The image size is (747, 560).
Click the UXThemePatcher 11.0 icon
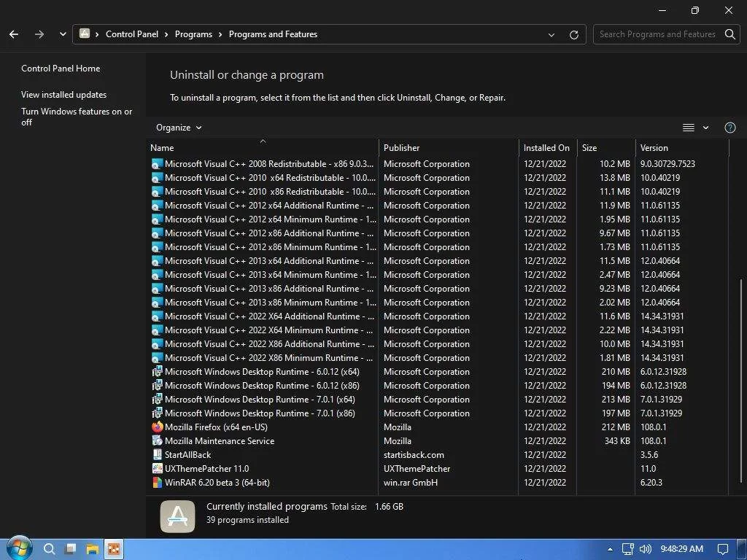coord(158,468)
